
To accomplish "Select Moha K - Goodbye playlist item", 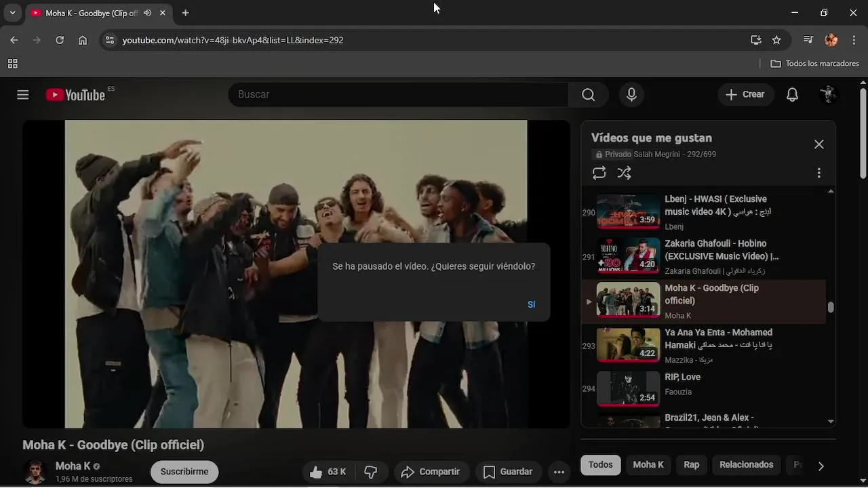I will [x=705, y=302].
